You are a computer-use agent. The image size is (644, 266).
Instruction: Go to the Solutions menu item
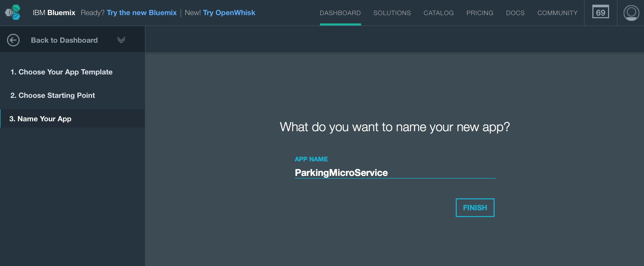(x=392, y=13)
